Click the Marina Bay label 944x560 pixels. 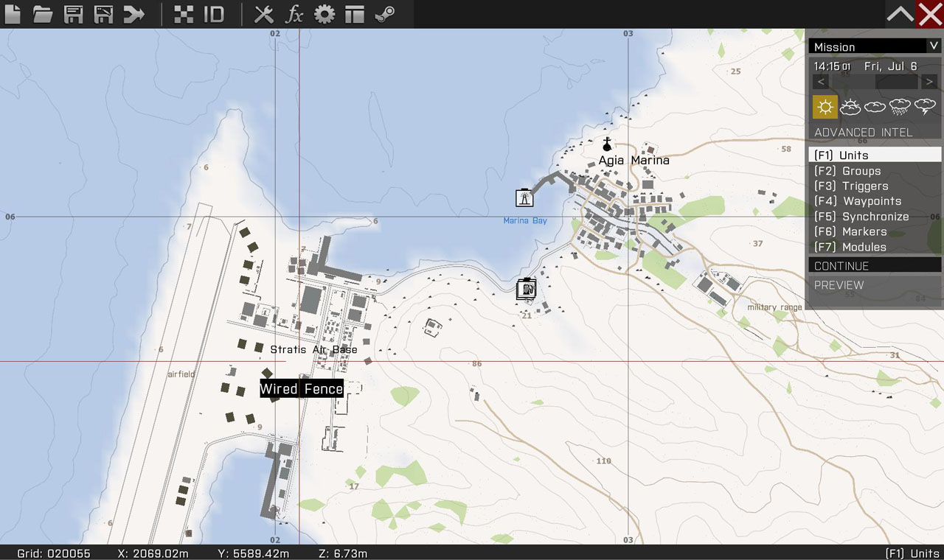pos(525,220)
